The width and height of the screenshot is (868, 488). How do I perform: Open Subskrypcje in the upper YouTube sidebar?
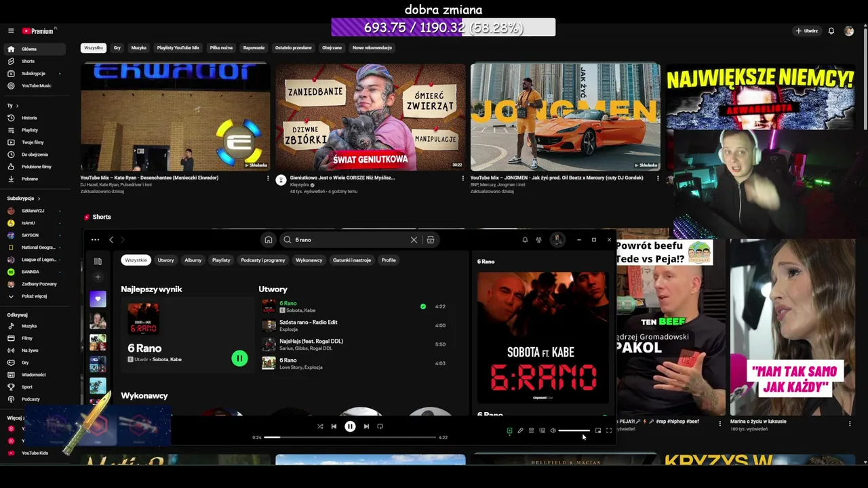[34, 73]
